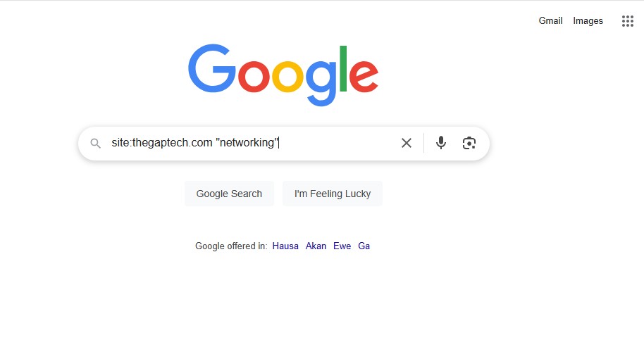The width and height of the screenshot is (644, 340).
Task: Click the blue capital G of the logo
Action: coord(212,68)
